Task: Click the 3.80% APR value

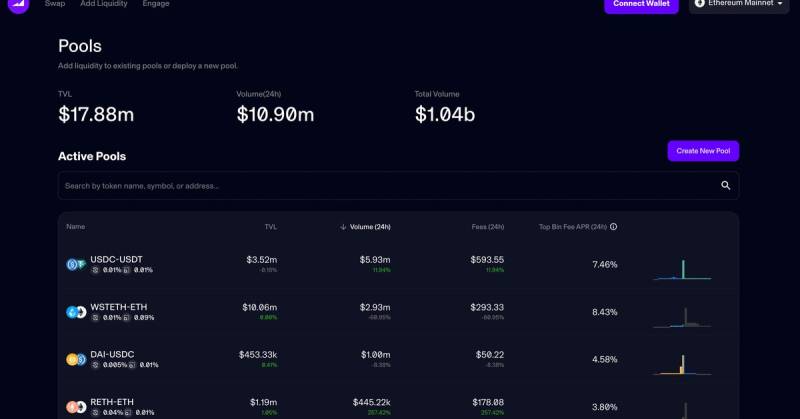Action: click(605, 407)
